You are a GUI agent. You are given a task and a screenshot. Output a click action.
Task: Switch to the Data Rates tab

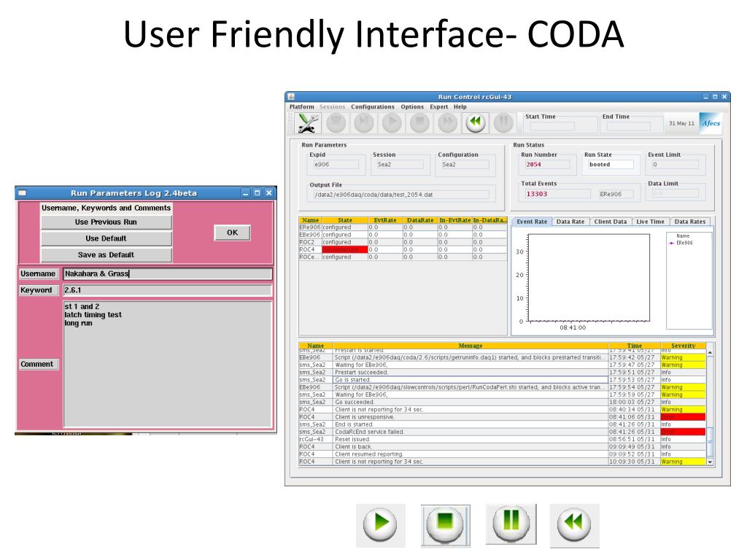[x=690, y=222]
